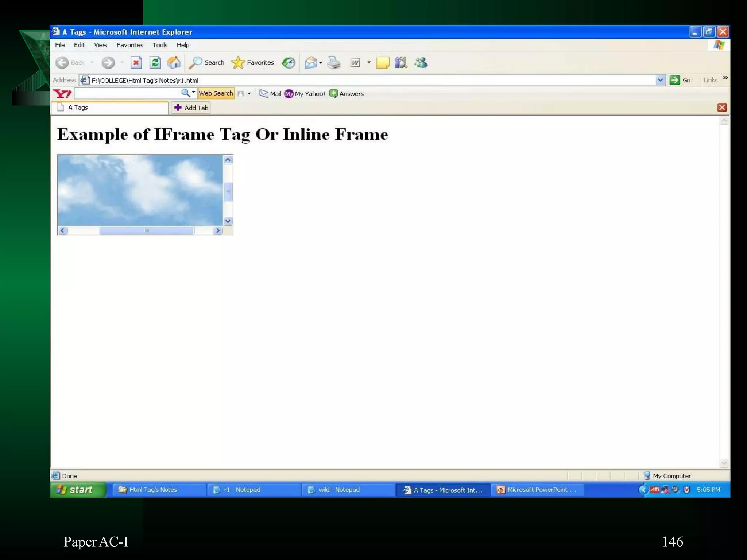Open the Edit with Word dropdown arrow
The height and width of the screenshot is (560, 747).
(x=369, y=63)
